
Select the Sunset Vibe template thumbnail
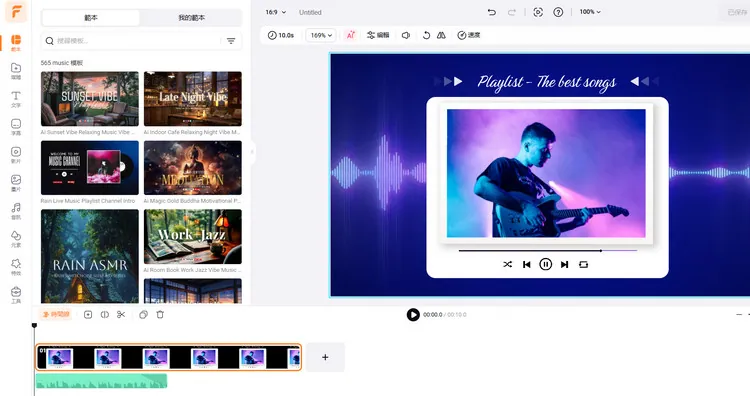[x=90, y=99]
